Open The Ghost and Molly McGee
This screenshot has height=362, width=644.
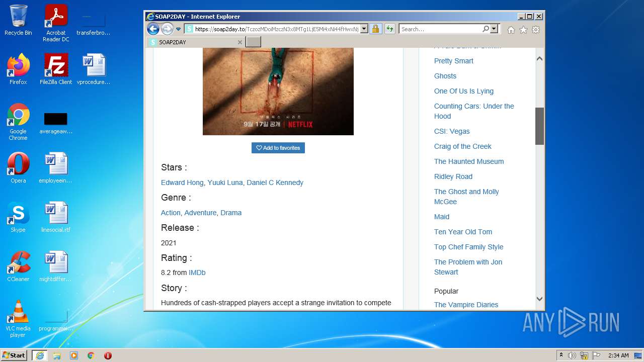pos(466,197)
